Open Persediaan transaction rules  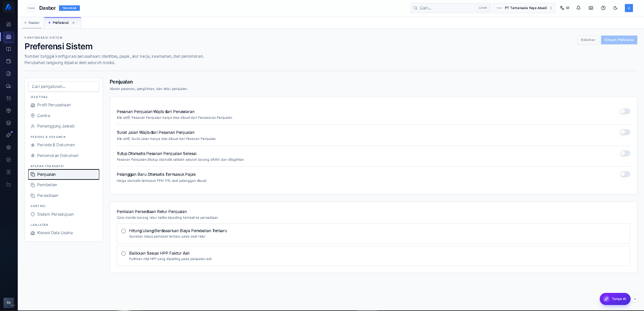[64, 196]
